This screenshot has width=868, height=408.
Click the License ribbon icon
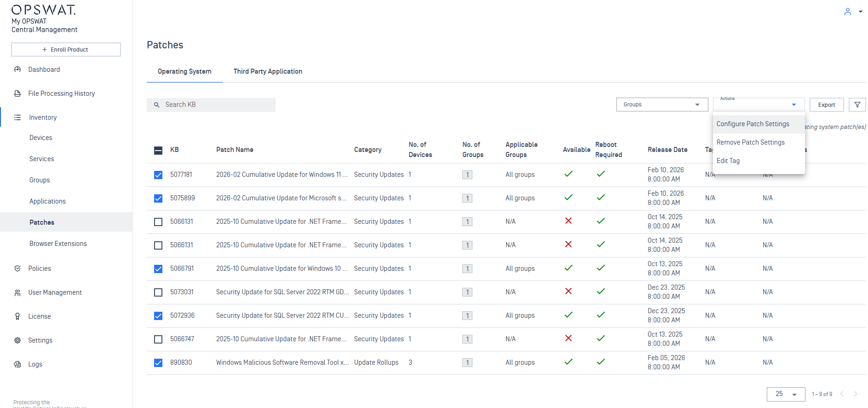coord(17,316)
